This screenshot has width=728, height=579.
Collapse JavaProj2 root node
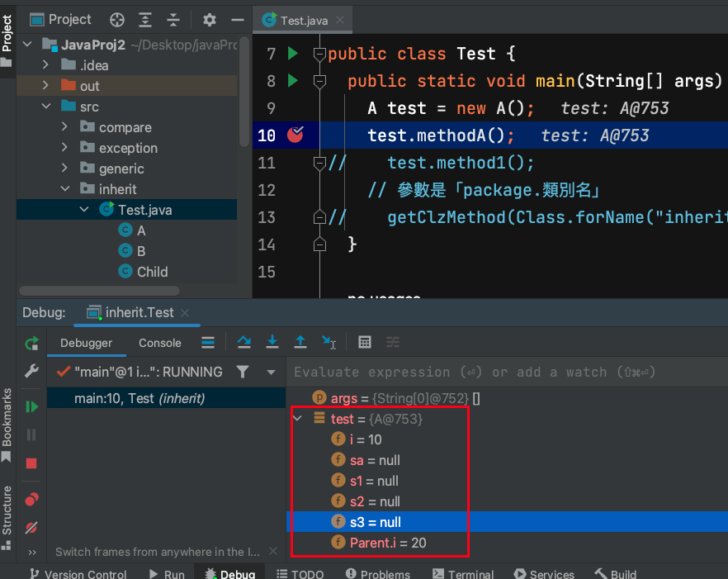tap(28, 45)
